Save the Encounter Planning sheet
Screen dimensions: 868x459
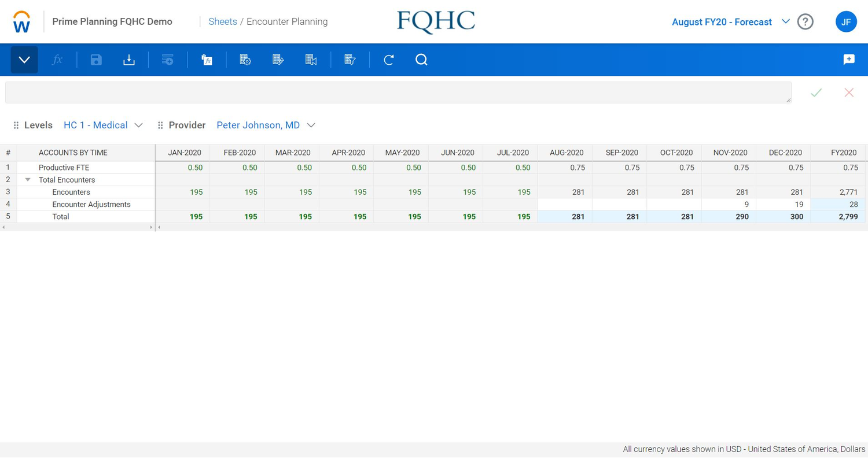[95, 60]
